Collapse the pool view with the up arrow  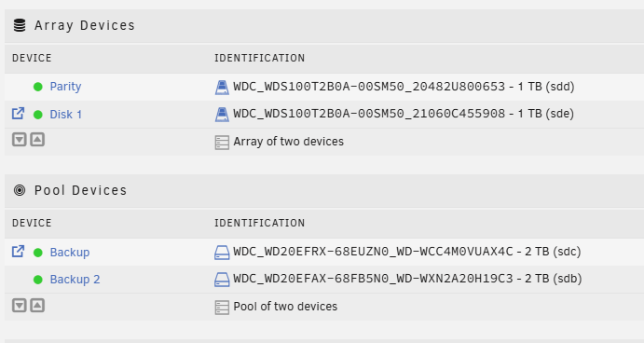pyautogui.click(x=37, y=305)
